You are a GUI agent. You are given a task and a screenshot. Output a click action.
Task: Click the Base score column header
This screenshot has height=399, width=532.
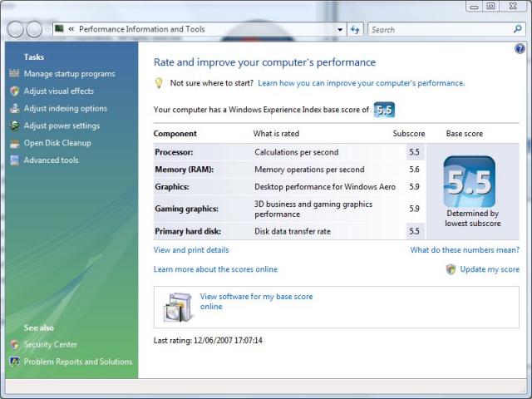pos(465,134)
